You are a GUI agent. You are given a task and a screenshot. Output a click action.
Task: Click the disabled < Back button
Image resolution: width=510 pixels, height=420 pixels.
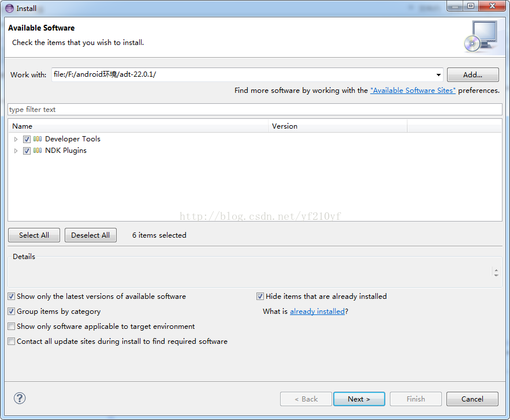pyautogui.click(x=306, y=399)
